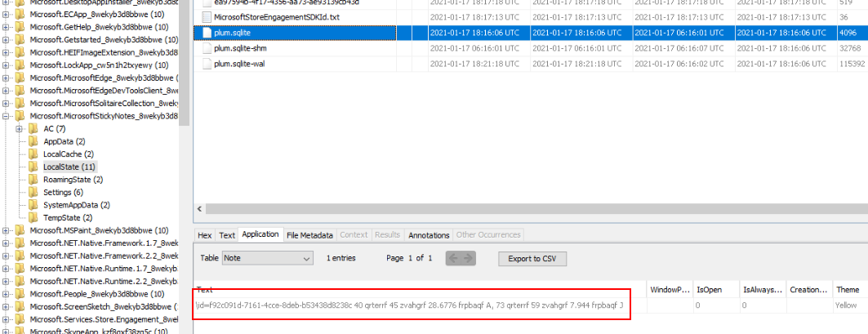
Task: Go to previous page arrow button
Action: [x=453, y=258]
